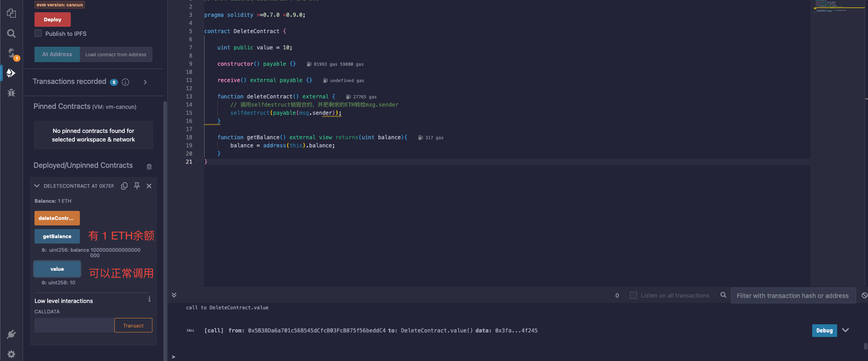Click 'call to DeleteContract.value' log text
This screenshot has height=361, width=868.
[227, 307]
